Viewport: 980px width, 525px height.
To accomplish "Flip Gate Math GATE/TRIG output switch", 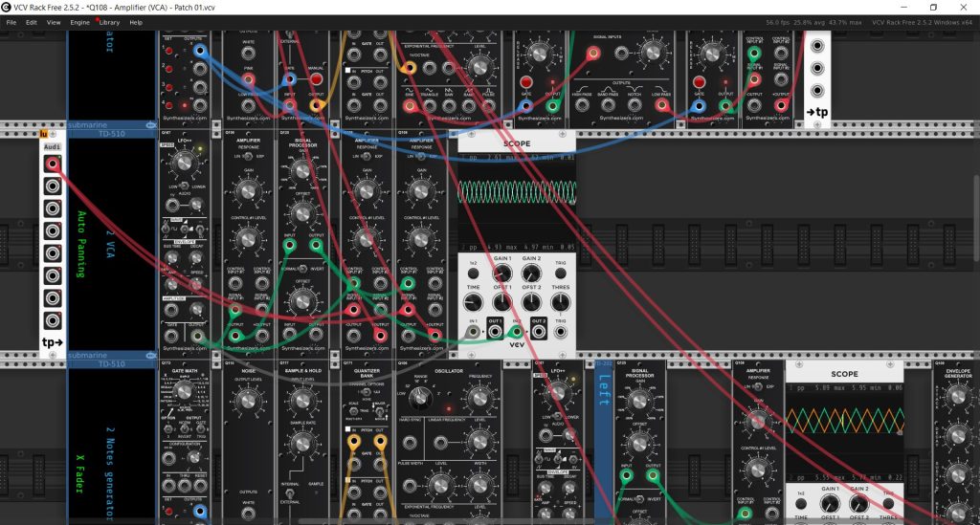I will pos(201,428).
